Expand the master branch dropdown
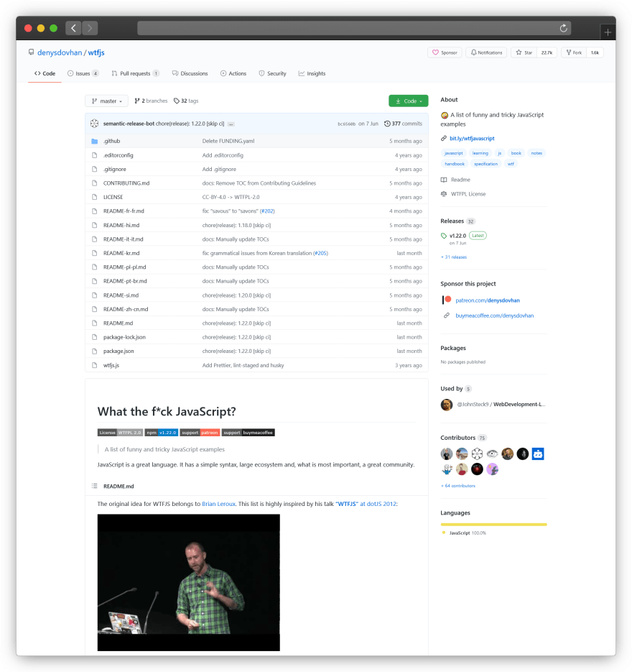Screen dimensions: 632x672 point(106,101)
